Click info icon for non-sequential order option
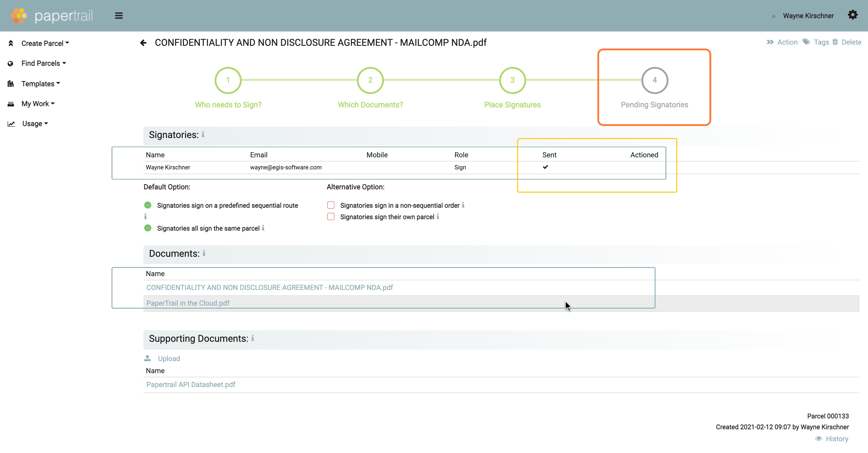The image size is (868, 453). coord(463,205)
